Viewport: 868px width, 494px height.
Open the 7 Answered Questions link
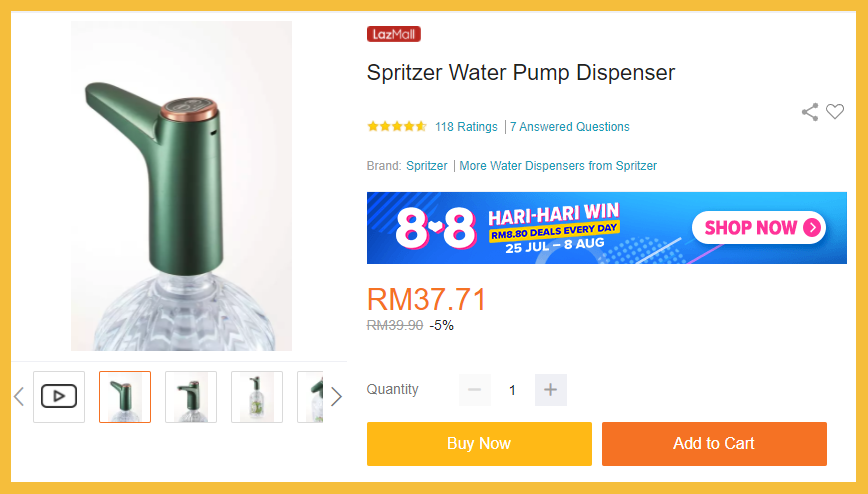pyautogui.click(x=570, y=127)
